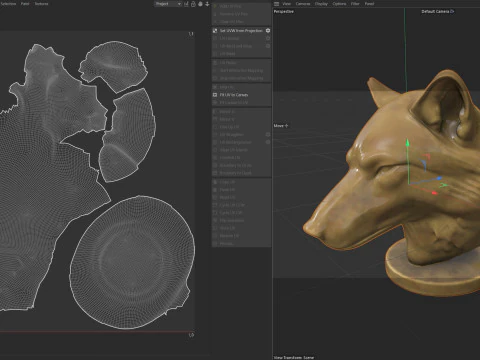Click the Fit UV to Canvas icon
Viewport: 480px width, 360px height.
215,95
